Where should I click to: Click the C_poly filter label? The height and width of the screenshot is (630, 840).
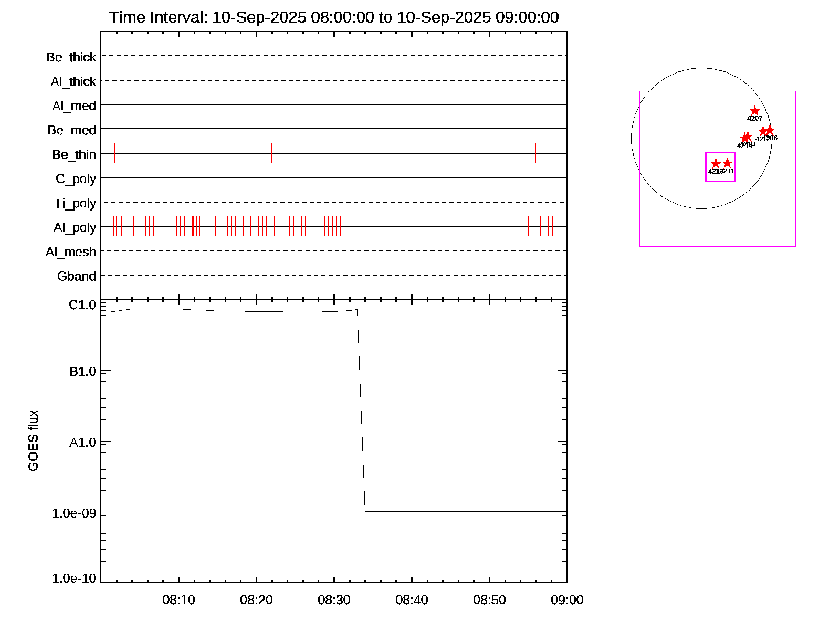click(x=76, y=179)
